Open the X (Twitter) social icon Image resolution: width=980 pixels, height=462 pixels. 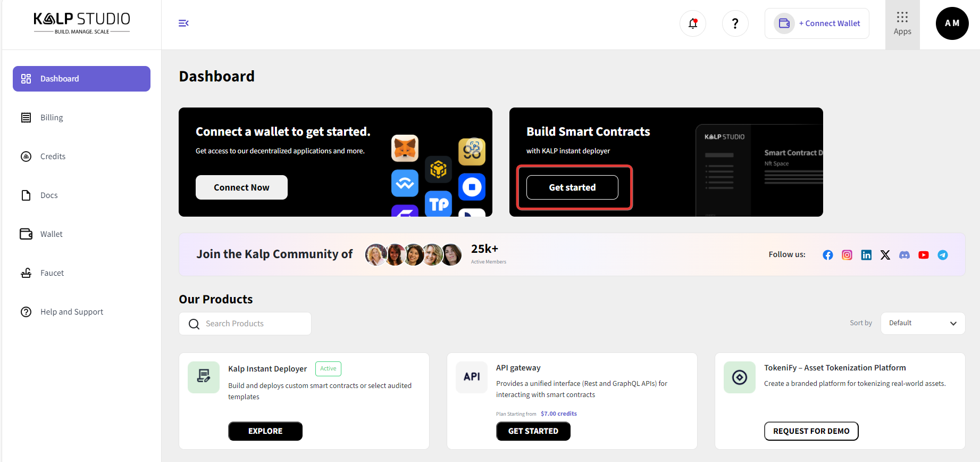tap(885, 255)
